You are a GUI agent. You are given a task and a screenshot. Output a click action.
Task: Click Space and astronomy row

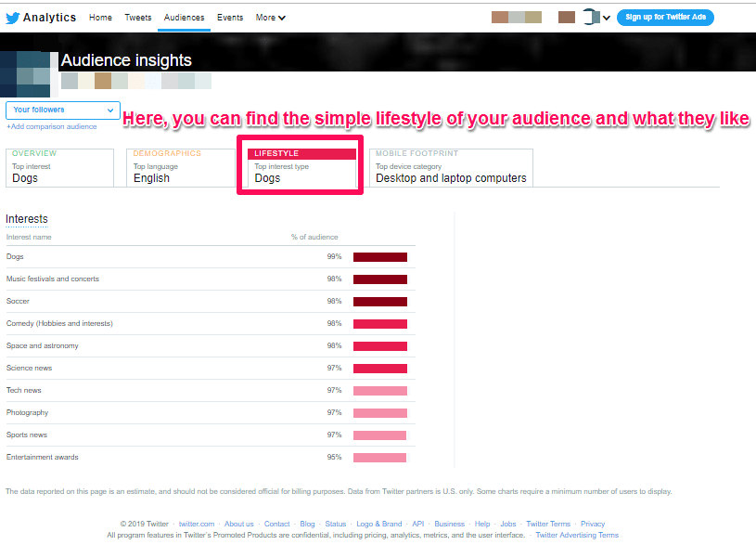point(211,346)
